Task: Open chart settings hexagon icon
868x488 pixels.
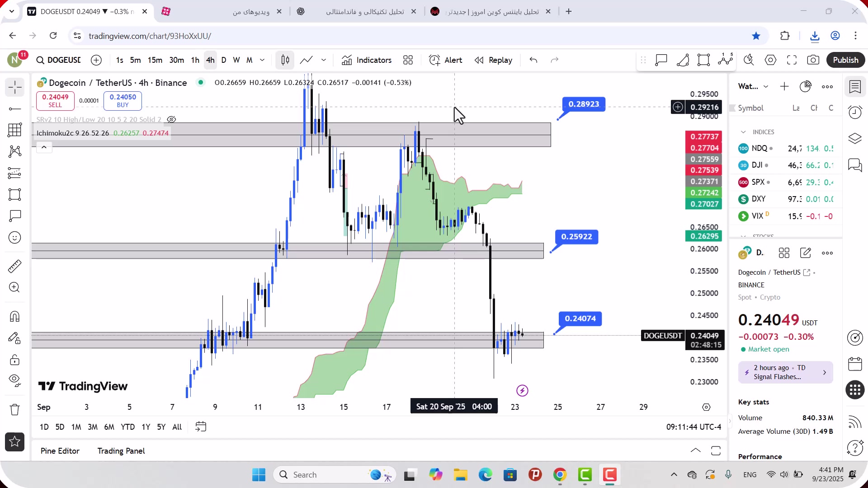Action: point(771,60)
